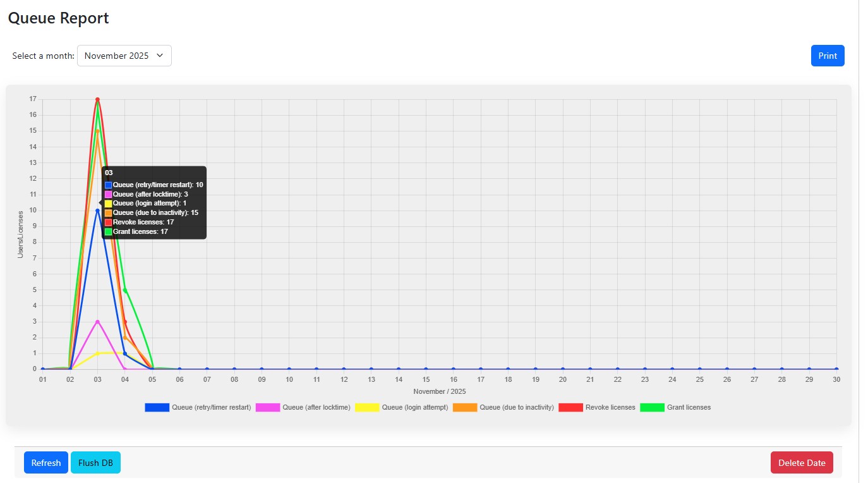Toggle blue Queue (retry/timer restart) legend swatch
The width and height of the screenshot is (868, 483).
157,408
